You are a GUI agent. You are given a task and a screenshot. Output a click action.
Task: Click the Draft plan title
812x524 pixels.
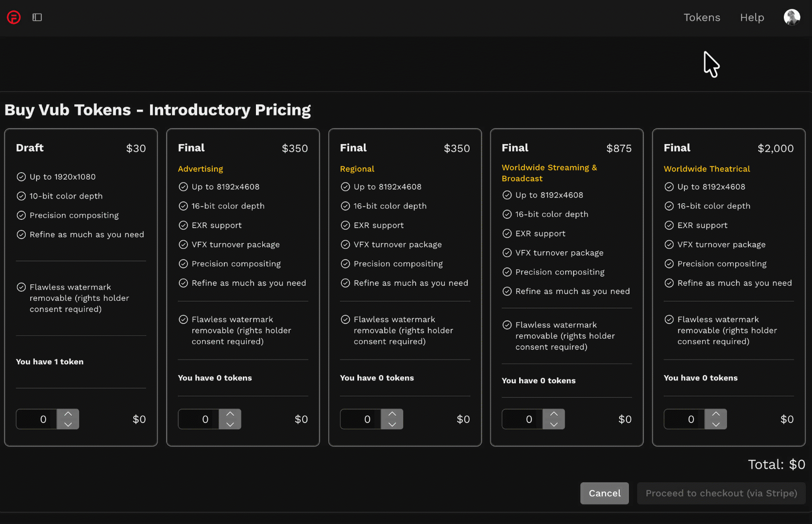(30, 147)
